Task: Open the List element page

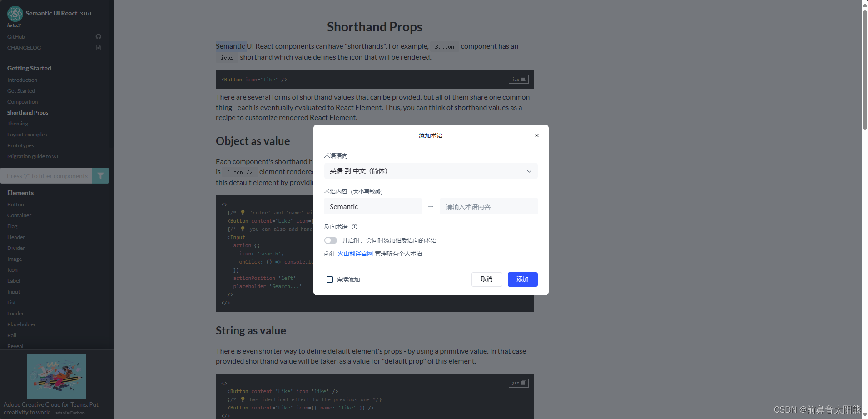Action: [x=11, y=303]
